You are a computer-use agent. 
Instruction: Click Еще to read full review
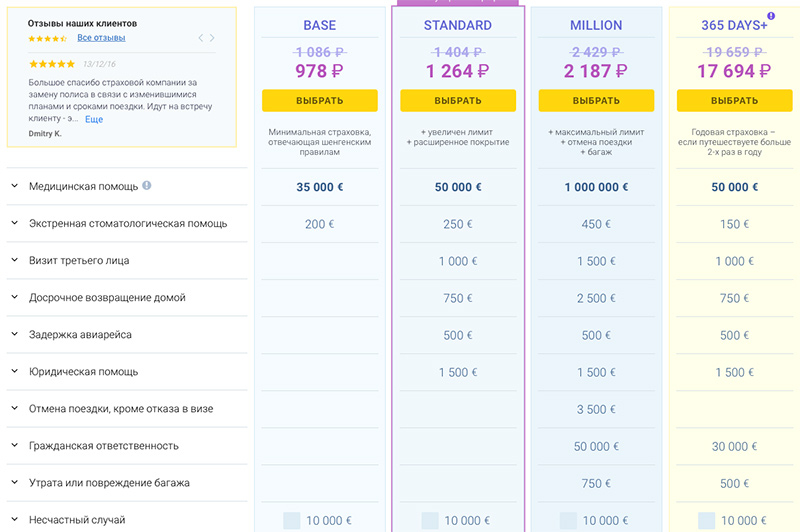(93, 119)
